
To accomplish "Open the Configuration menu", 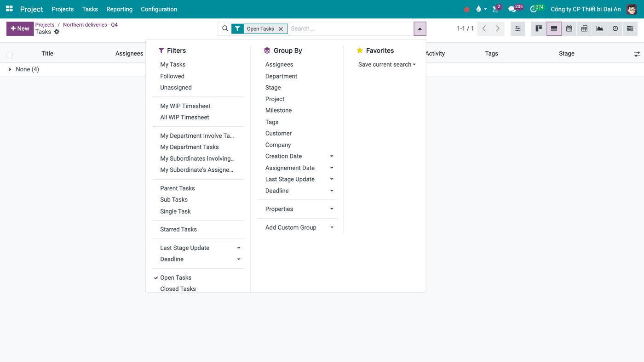I will pos(159,9).
